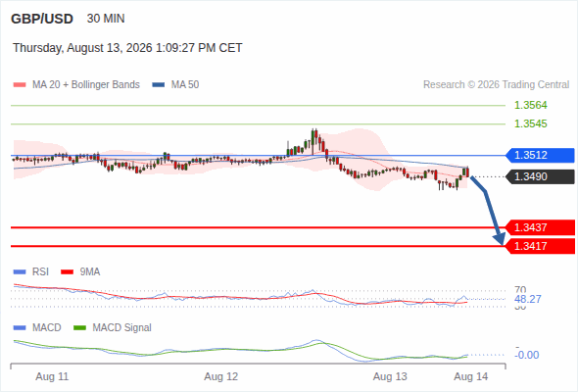Select the RSI legend marker
This screenshot has height=392, width=578.
pyautogui.click(x=20, y=272)
